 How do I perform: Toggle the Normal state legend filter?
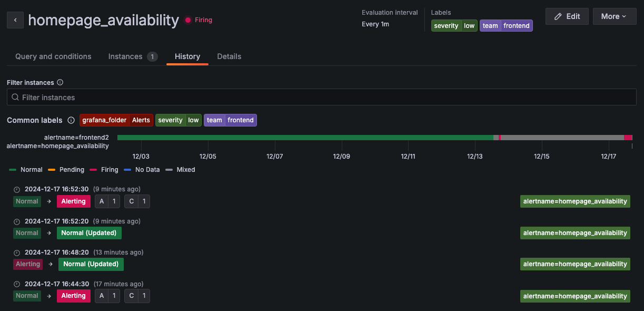(x=24, y=170)
